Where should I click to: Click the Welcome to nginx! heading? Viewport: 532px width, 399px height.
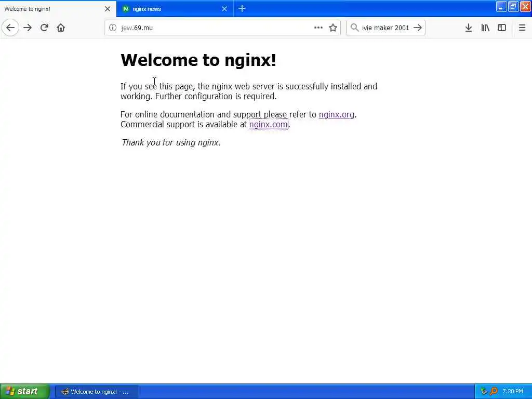coord(198,60)
